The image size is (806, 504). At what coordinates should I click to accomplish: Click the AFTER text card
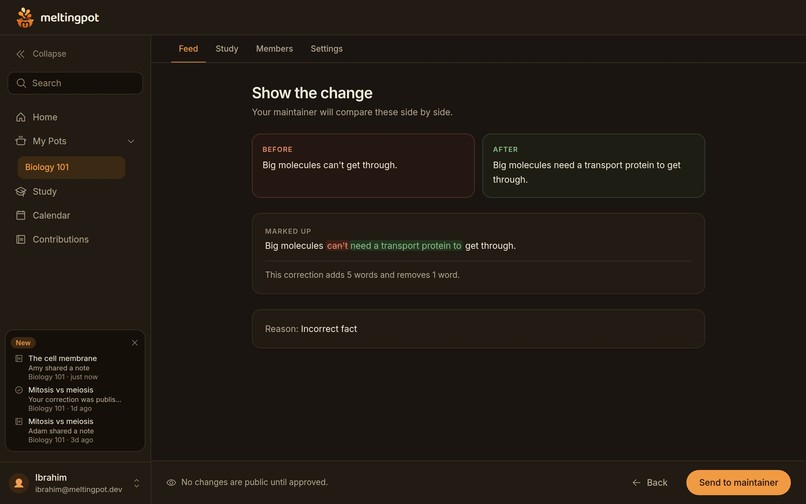click(593, 166)
